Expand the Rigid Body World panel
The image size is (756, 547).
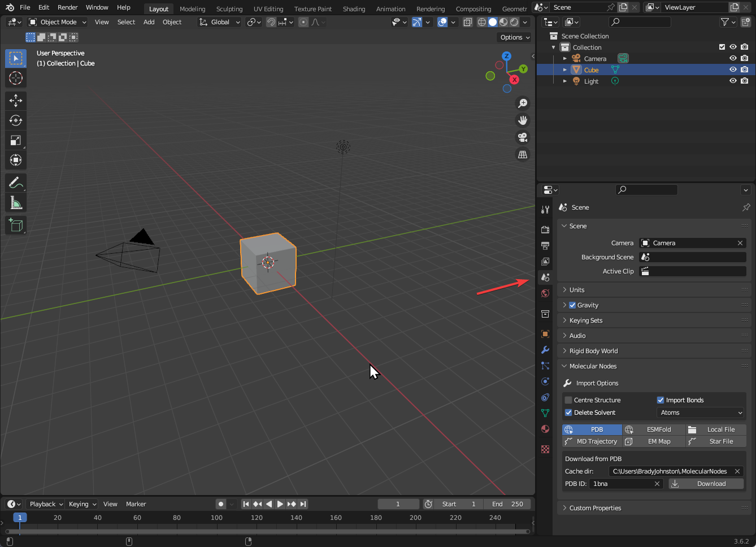tap(593, 351)
